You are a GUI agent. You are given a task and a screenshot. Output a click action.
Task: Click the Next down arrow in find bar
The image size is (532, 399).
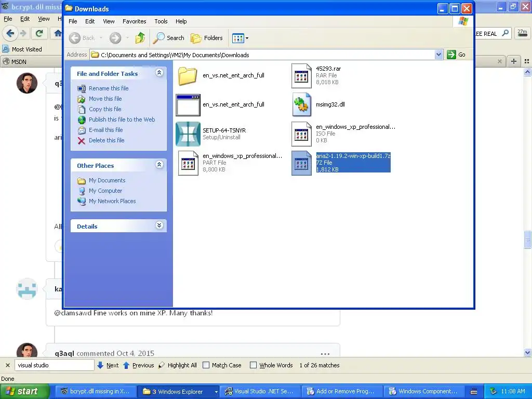click(x=100, y=365)
